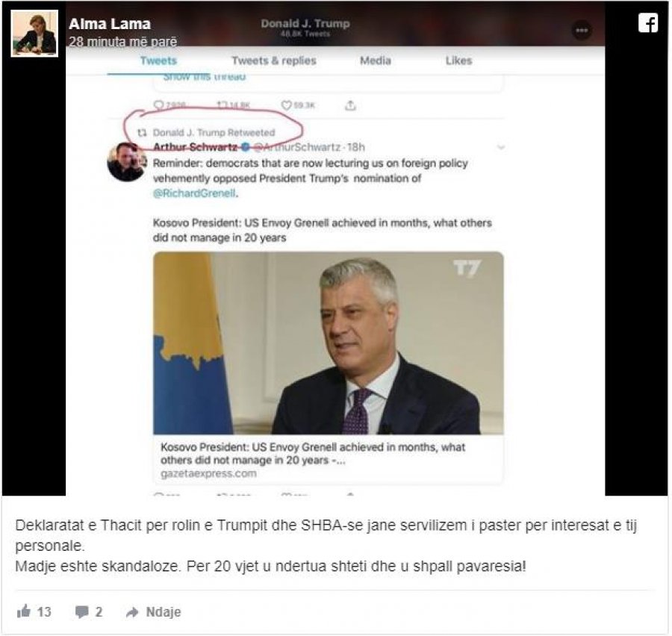Like the upper tweet with heart icon
The width and height of the screenshot is (672, 636).
coord(286,105)
